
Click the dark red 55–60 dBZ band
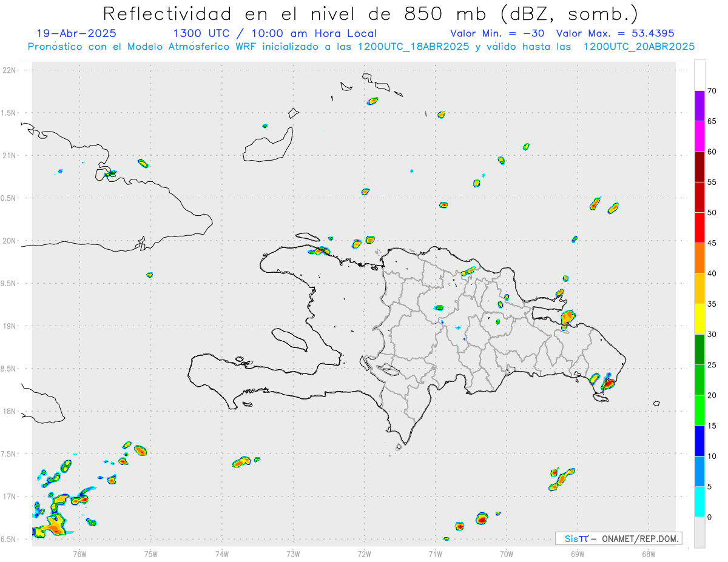click(699, 167)
